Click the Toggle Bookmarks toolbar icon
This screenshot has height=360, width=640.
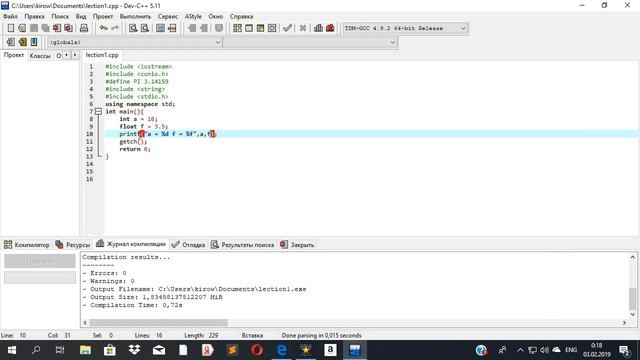tap(22, 42)
